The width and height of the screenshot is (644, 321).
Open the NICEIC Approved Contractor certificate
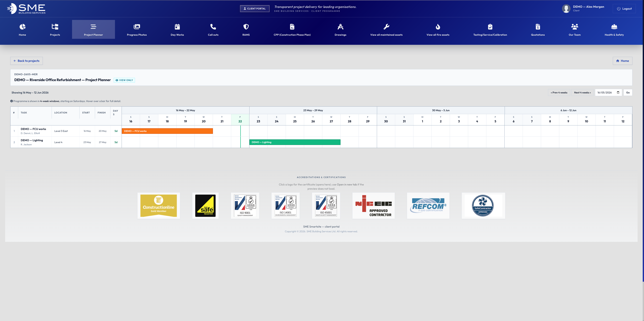373,206
